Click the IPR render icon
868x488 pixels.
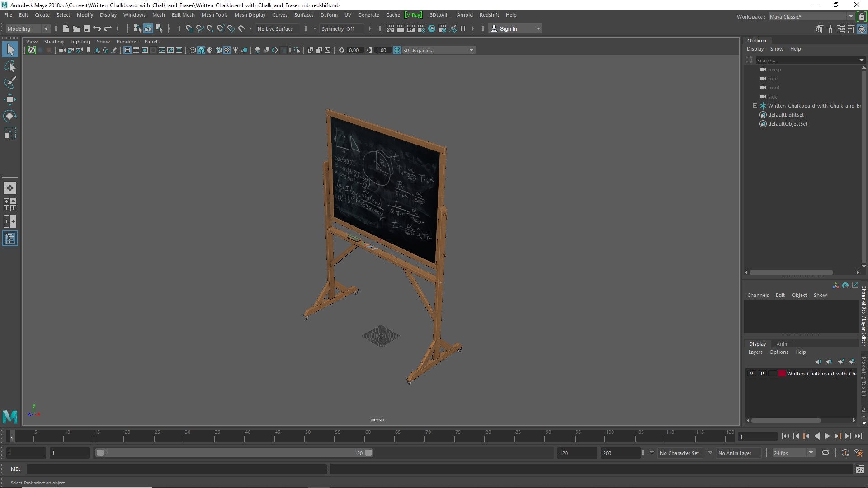tap(410, 28)
